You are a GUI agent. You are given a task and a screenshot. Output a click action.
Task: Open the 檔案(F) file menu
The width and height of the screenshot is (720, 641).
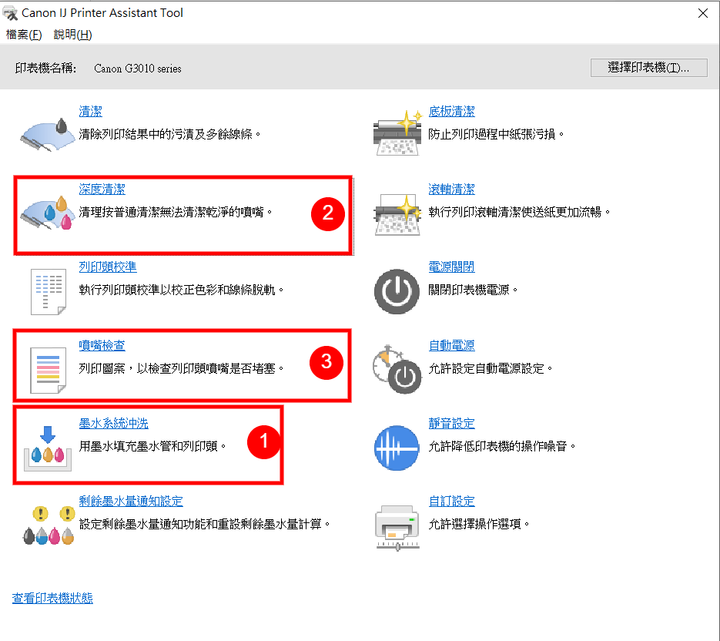click(x=24, y=35)
